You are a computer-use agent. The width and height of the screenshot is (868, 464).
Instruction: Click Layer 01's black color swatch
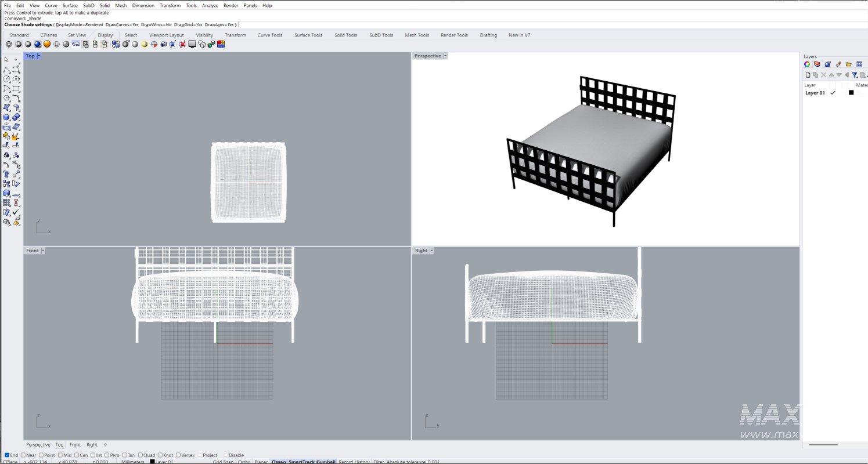tap(851, 92)
